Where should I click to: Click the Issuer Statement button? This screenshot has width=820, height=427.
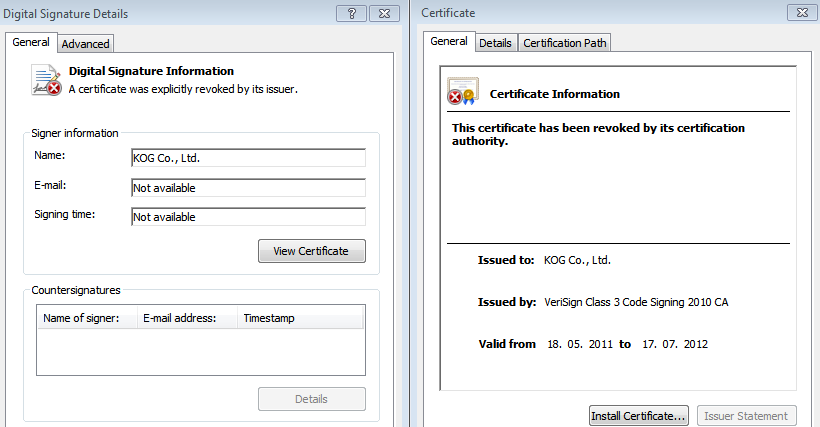coord(746,416)
